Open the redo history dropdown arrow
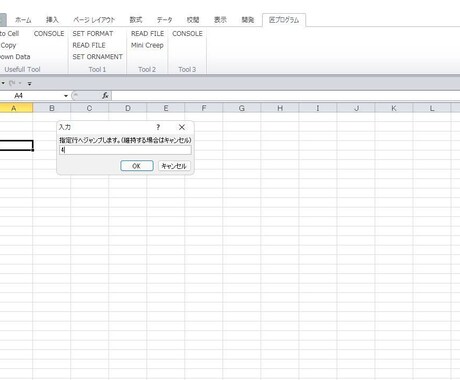The image size is (460, 380). point(20,83)
